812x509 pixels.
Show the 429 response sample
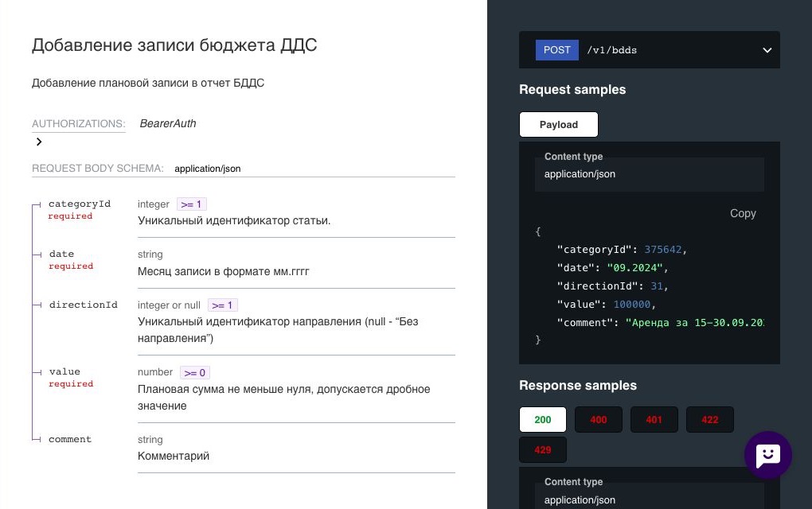[543, 449]
